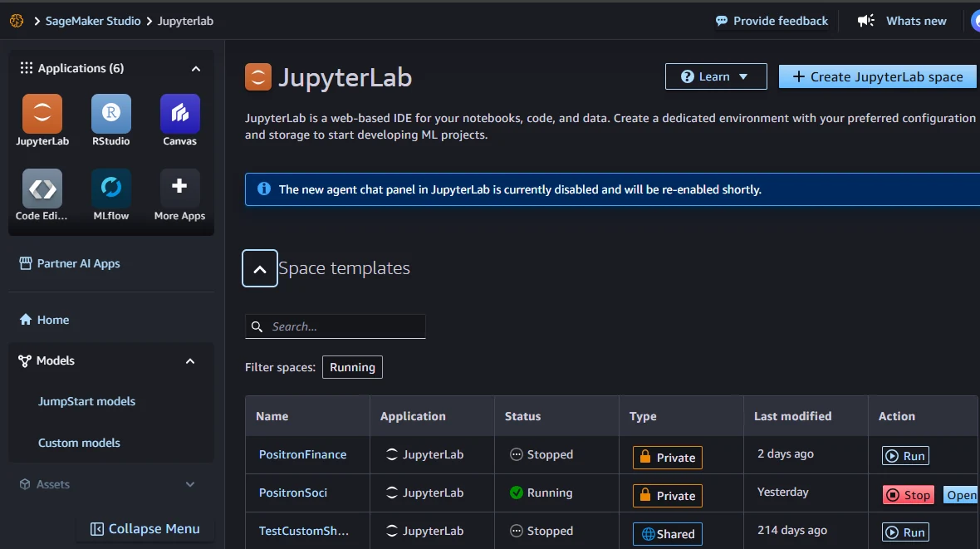Go to Home in sidebar

coord(44,320)
